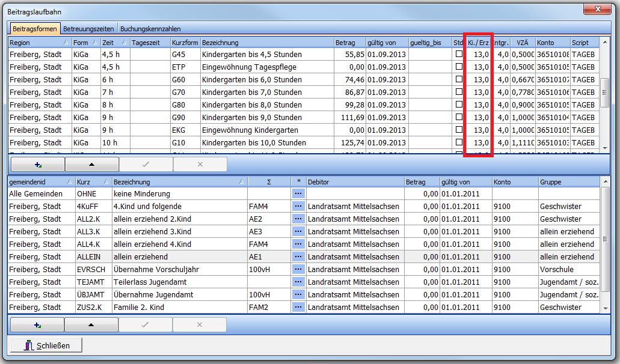The image size is (620, 364).
Task: Click the Kurzform column header
Action: (x=185, y=43)
